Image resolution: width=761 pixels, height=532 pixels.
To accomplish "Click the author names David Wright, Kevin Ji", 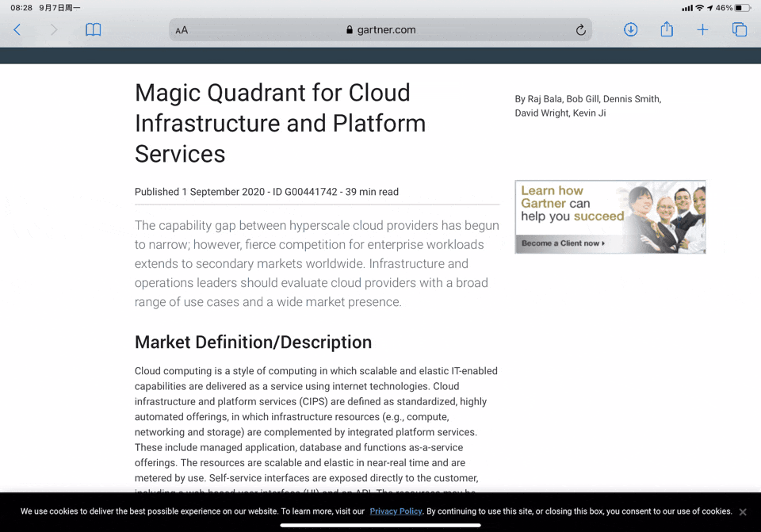I will pyautogui.click(x=560, y=113).
